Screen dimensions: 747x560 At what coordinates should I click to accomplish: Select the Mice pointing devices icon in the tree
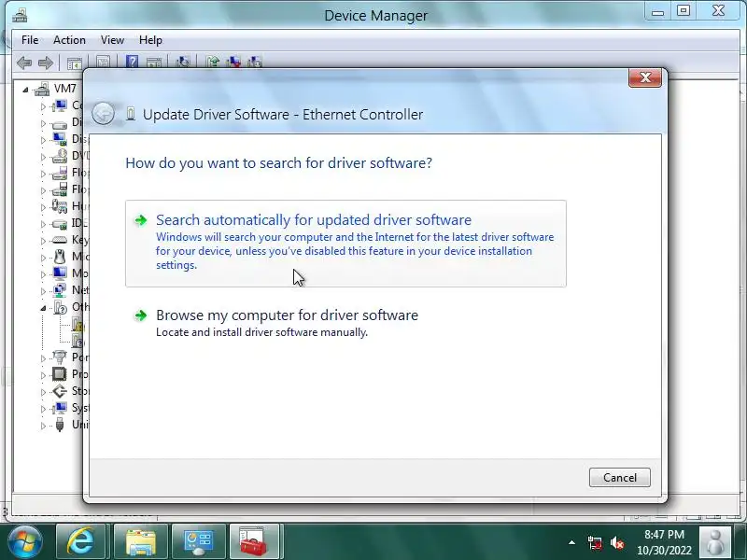coord(60,257)
